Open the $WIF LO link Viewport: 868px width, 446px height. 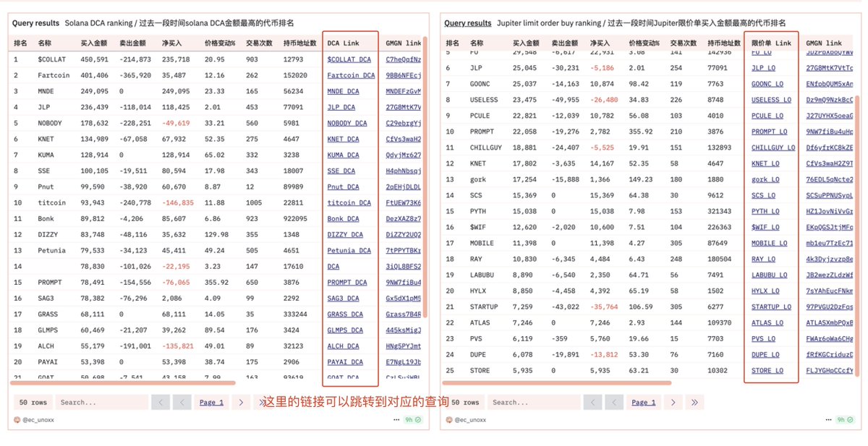(765, 227)
